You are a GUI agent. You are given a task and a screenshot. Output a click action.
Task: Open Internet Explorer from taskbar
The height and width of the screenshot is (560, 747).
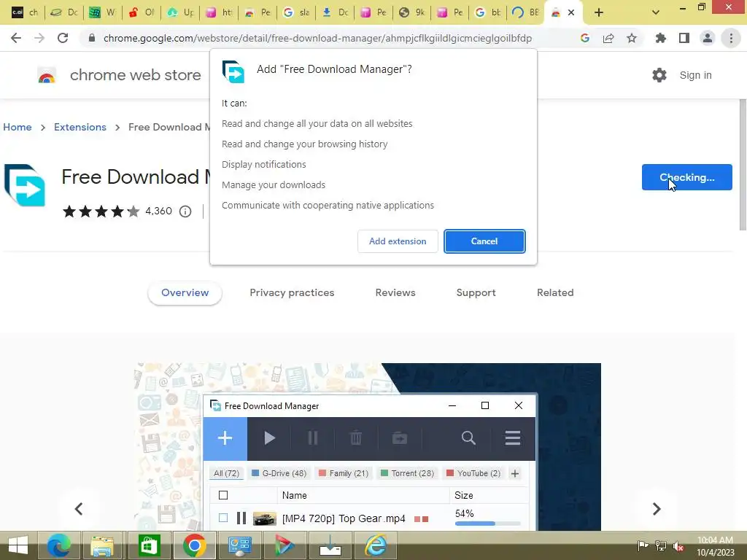click(x=376, y=545)
